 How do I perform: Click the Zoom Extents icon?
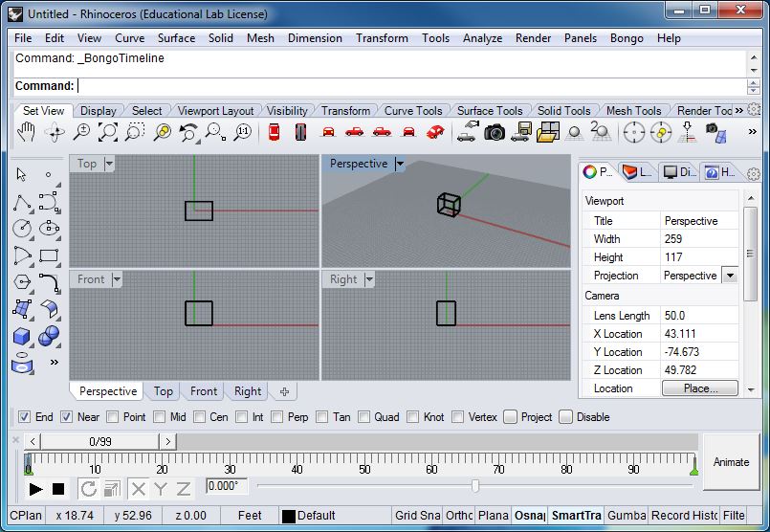[x=107, y=132]
